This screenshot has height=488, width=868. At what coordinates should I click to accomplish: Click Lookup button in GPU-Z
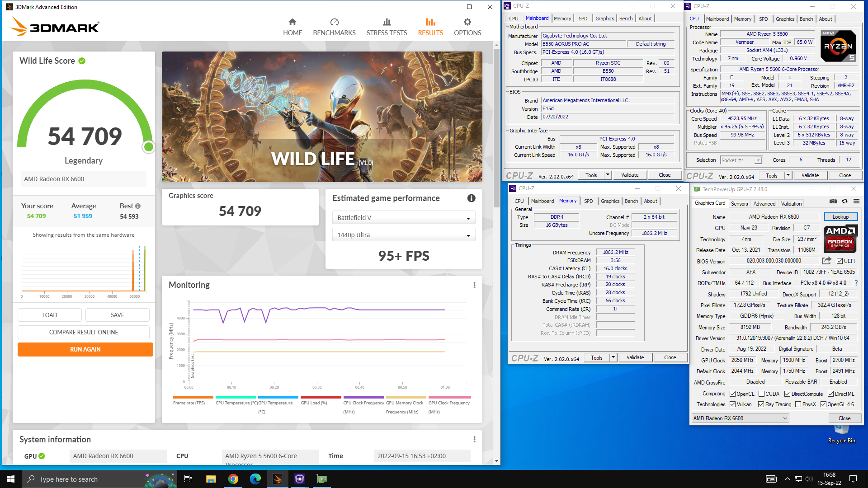click(840, 217)
